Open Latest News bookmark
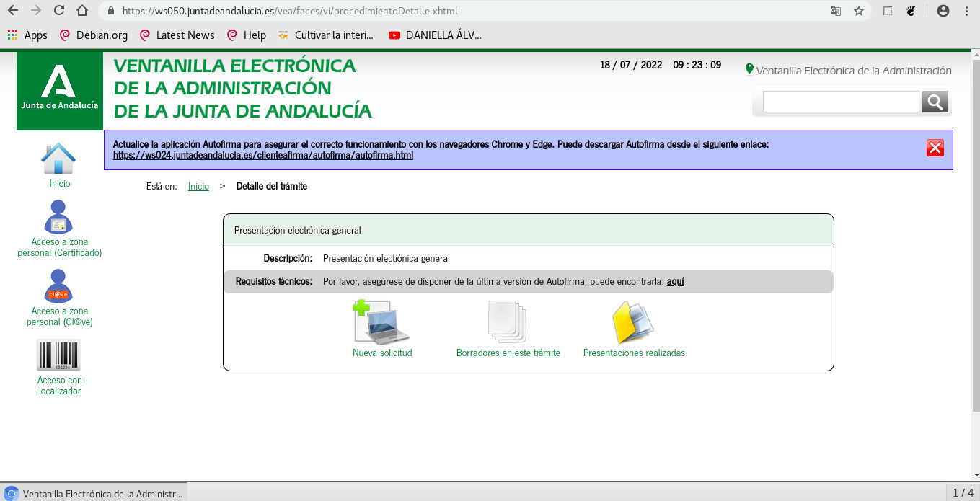 pos(177,35)
